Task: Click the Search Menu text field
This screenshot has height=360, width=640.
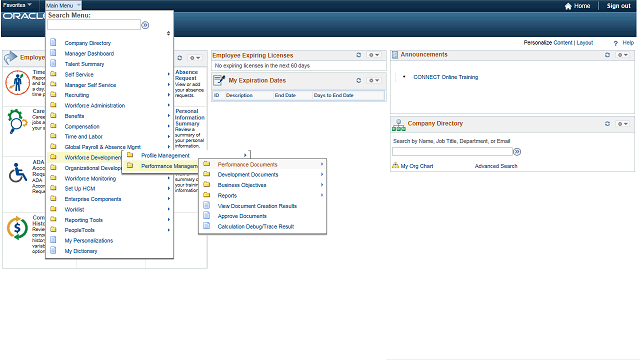Action: tap(94, 25)
